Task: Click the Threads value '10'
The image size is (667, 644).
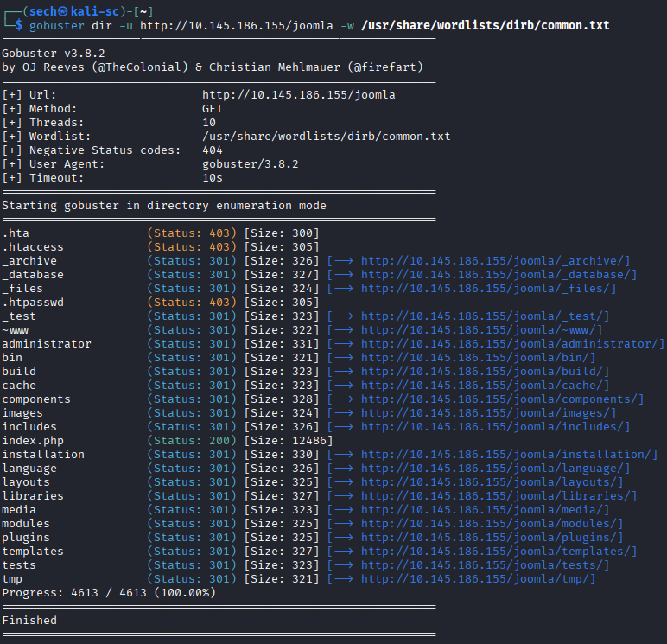Action: tap(209, 123)
